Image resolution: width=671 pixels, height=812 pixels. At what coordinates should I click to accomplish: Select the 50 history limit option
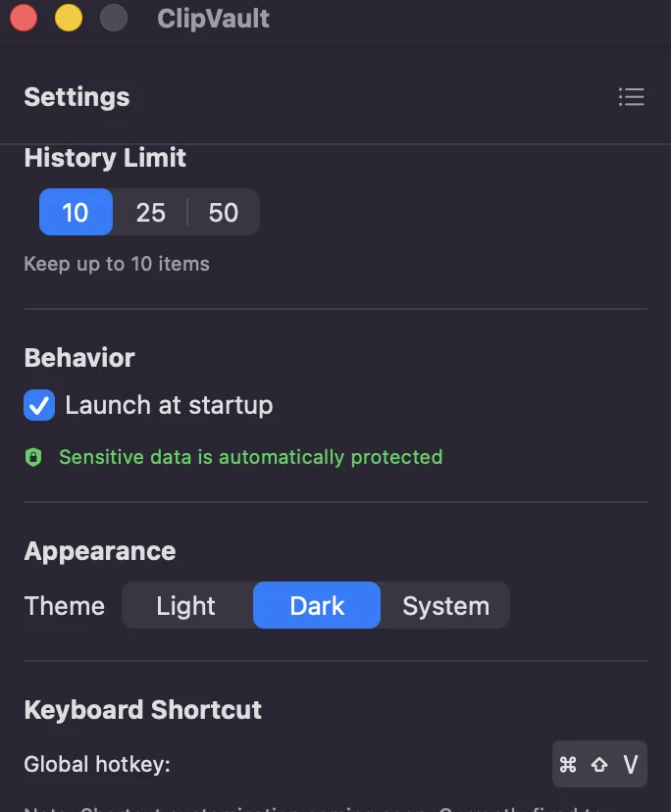coord(222,212)
